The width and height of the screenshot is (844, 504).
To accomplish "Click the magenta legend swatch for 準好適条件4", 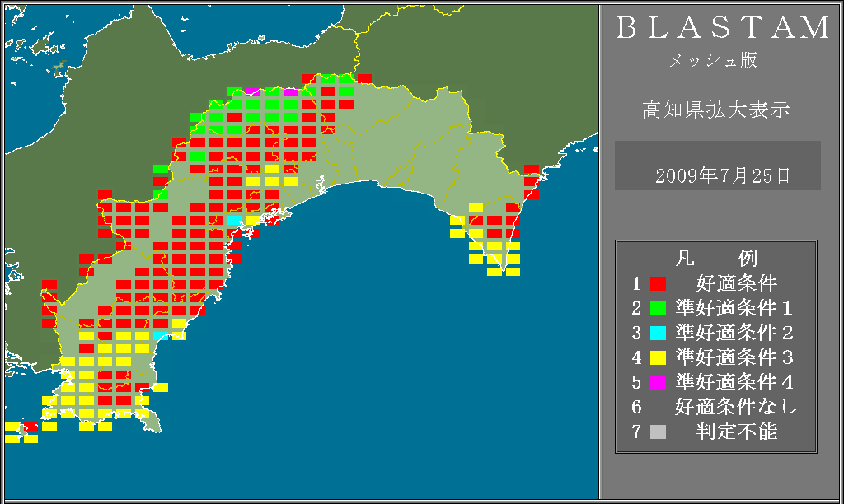I will tap(658, 382).
